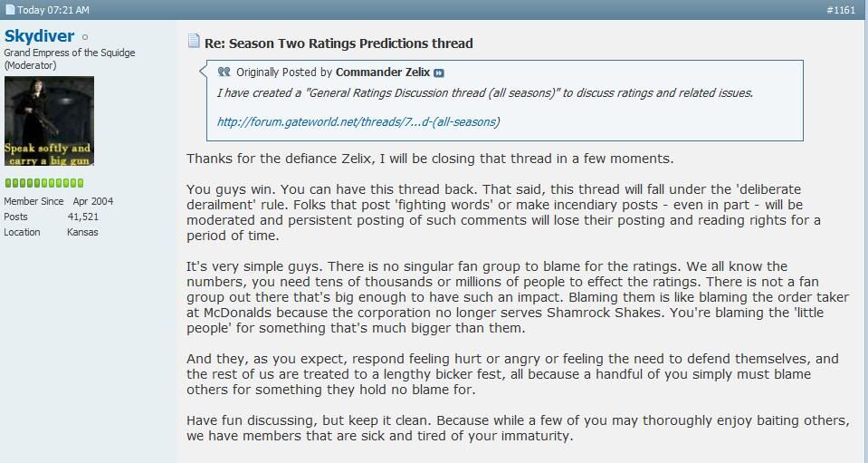
Task: Click the post count 41,521
Action: click(83, 217)
